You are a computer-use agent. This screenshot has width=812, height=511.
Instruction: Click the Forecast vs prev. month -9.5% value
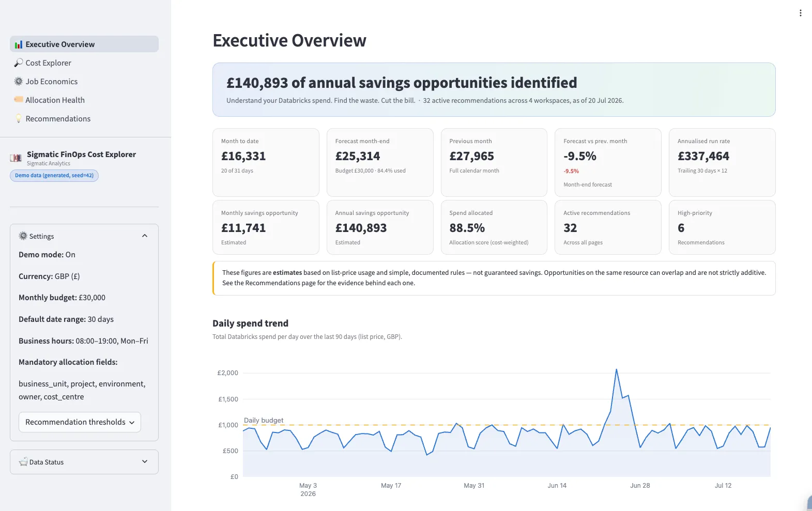580,156
